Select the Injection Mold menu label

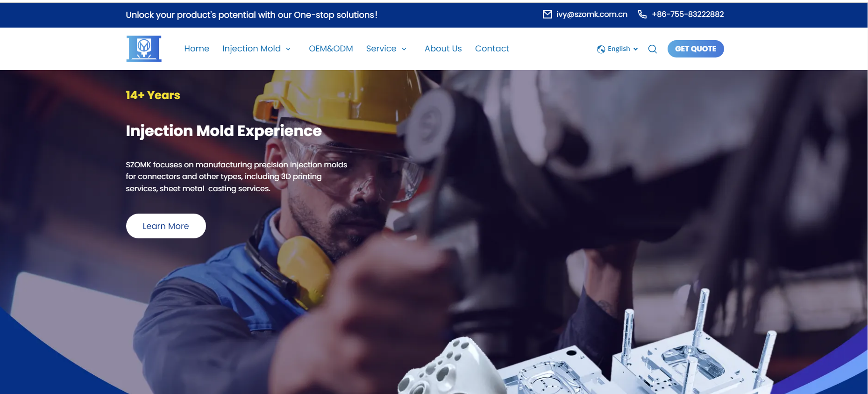(x=251, y=49)
